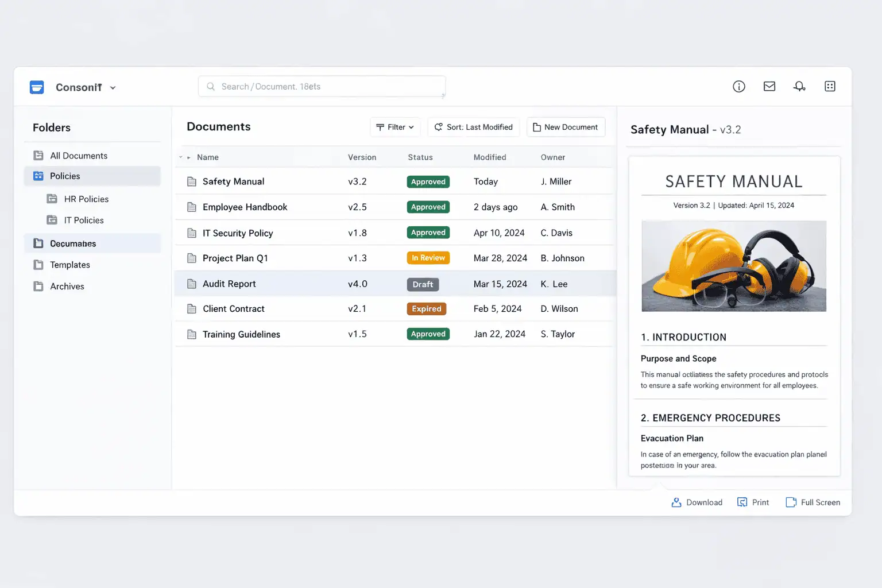Viewport: 882px width, 588px height.
Task: Open the apps grid icon
Action: tap(830, 87)
